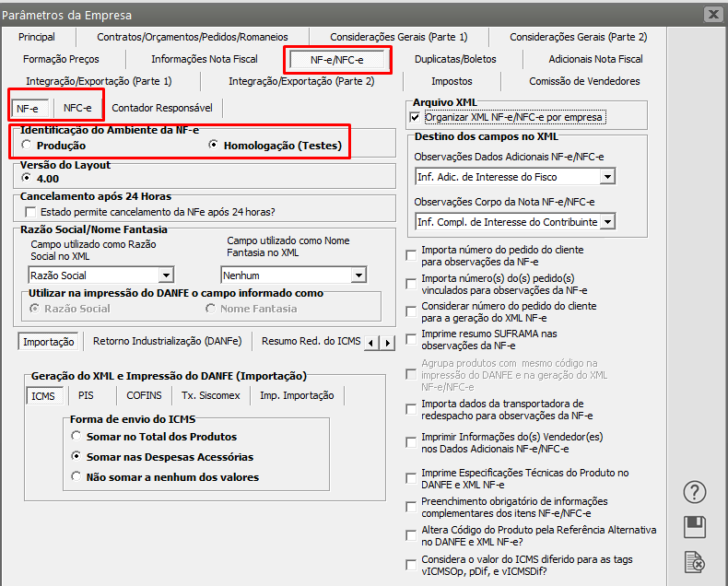This screenshot has height=586, width=728.
Task: Check Importa número(s) do(s) pedido(s) vinculados
Action: pyautogui.click(x=411, y=284)
